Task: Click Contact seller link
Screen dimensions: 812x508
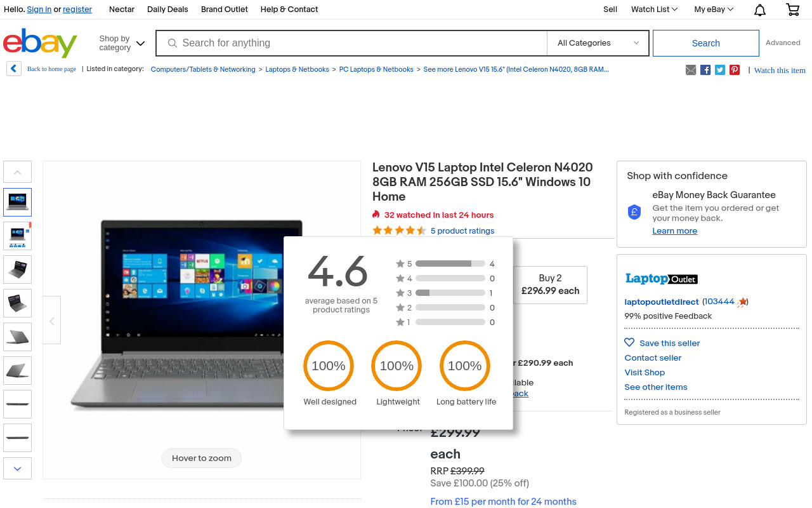Action: [x=653, y=358]
